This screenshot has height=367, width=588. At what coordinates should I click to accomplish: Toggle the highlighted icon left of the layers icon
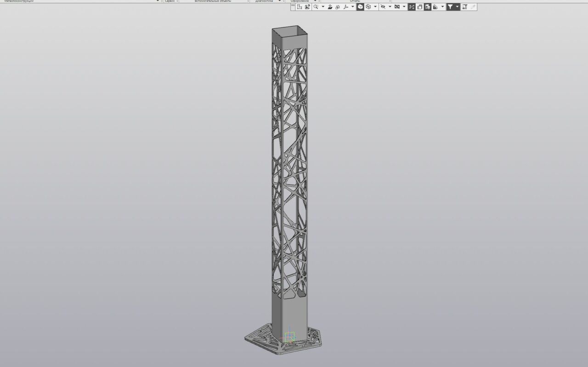click(428, 7)
